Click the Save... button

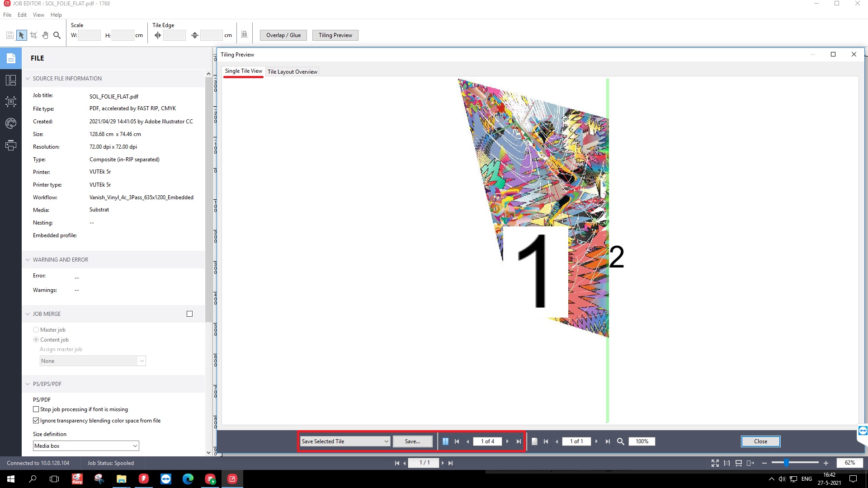coord(412,441)
